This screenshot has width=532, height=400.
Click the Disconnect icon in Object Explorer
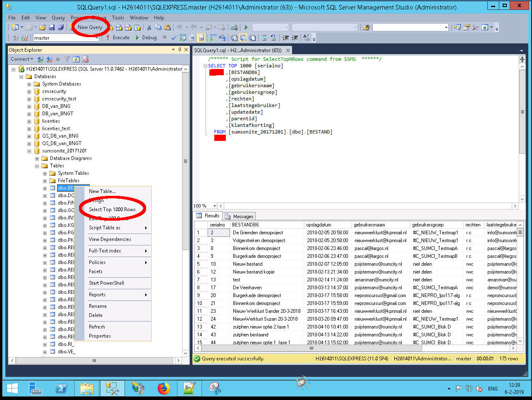coord(49,60)
